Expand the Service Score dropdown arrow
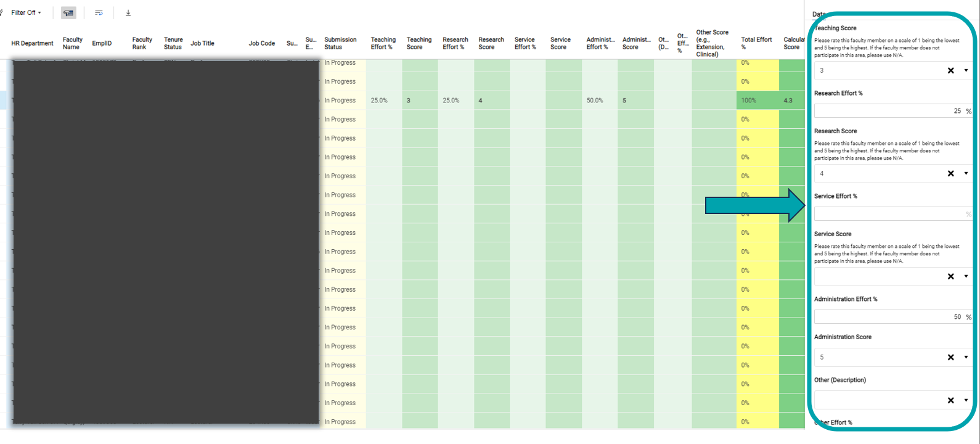Viewport: 980px width, 444px height. pyautogui.click(x=966, y=276)
